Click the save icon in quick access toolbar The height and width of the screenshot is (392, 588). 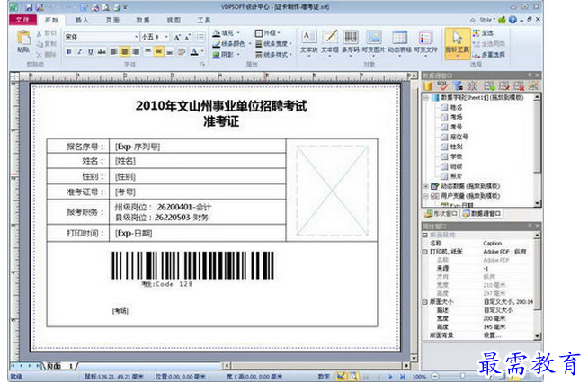pos(30,7)
